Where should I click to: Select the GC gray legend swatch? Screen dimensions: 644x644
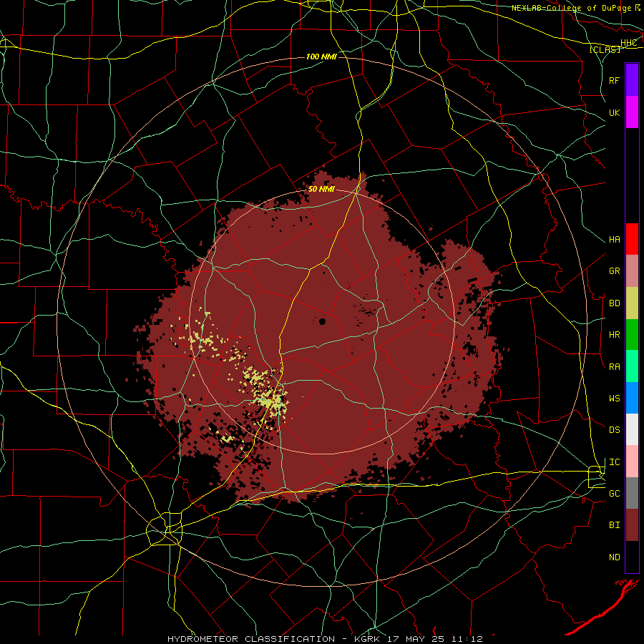[632, 493]
